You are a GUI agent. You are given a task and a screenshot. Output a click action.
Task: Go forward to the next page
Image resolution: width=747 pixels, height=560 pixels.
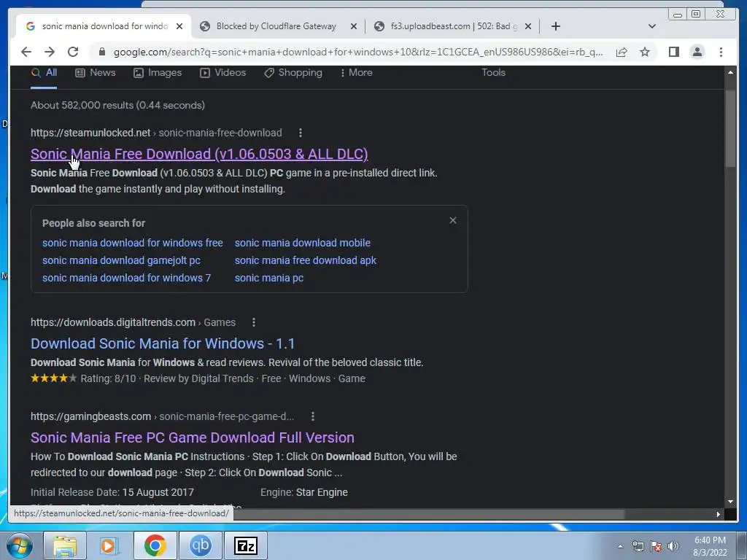(50, 52)
